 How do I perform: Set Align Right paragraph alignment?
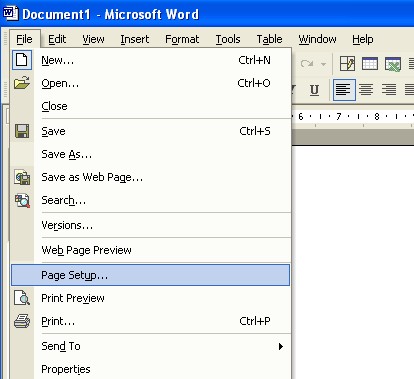tap(389, 90)
